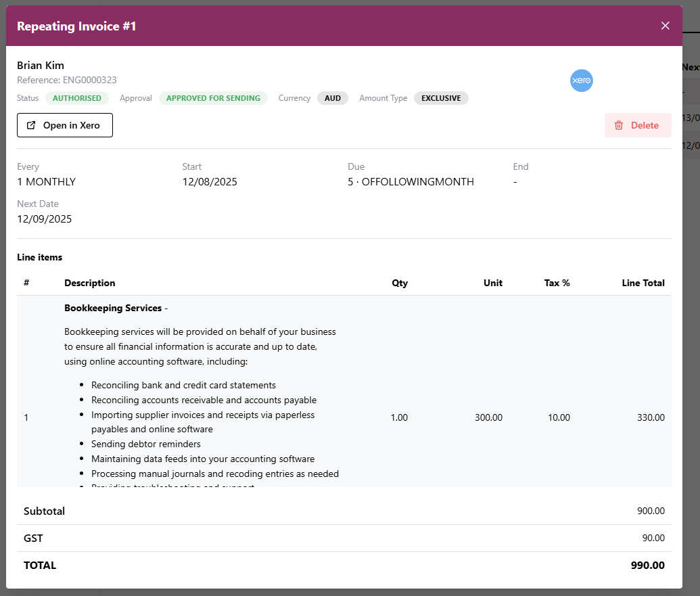Image resolution: width=700 pixels, height=596 pixels.
Task: Close the Repeating Invoice #1 dialog
Action: (665, 26)
